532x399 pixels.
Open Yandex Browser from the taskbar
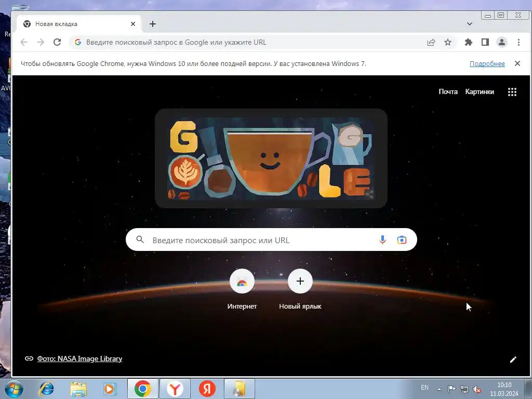click(x=175, y=389)
